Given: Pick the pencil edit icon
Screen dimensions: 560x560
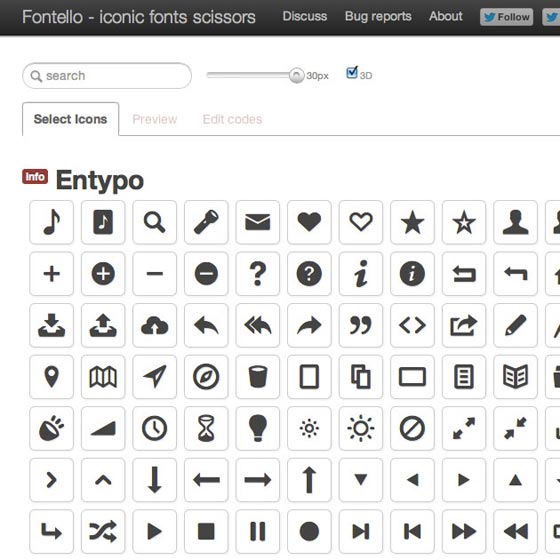Looking at the screenshot, I should click(x=515, y=325).
